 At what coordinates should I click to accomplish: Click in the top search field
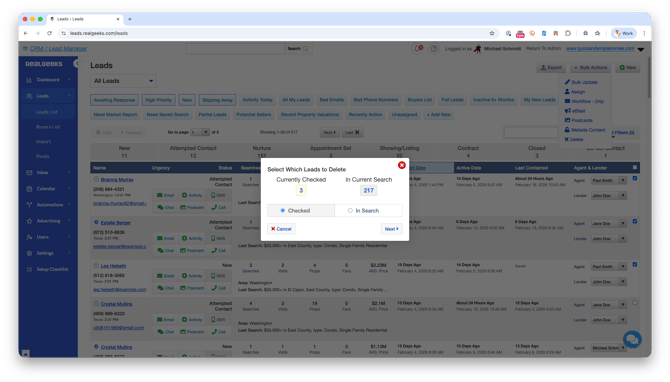click(235, 49)
